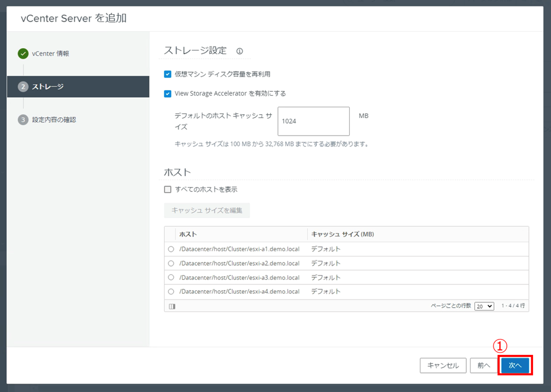Click the default host cache size field
551x392 pixels.
313,121
